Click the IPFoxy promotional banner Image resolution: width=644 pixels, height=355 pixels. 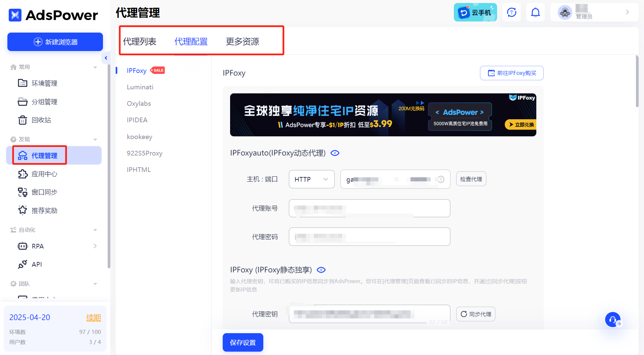pos(383,115)
